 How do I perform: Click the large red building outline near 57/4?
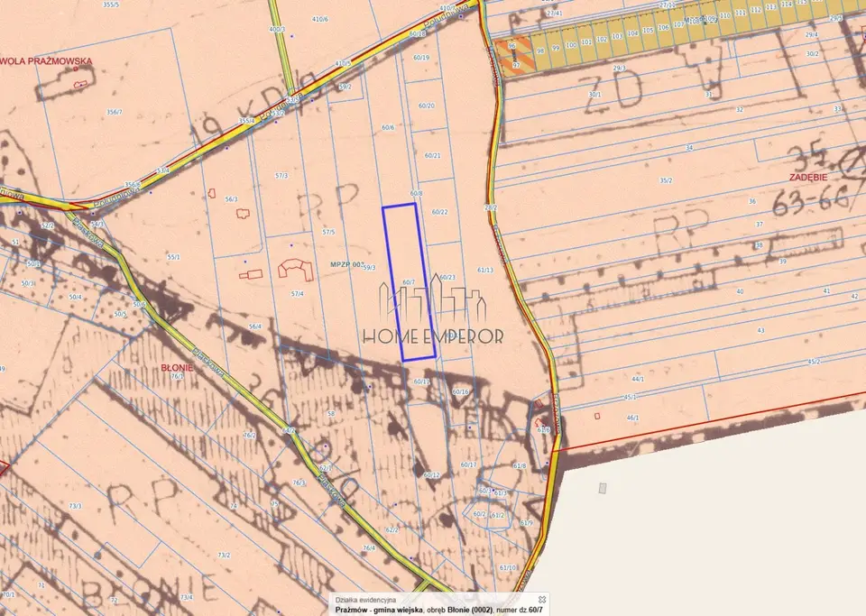[296, 270]
